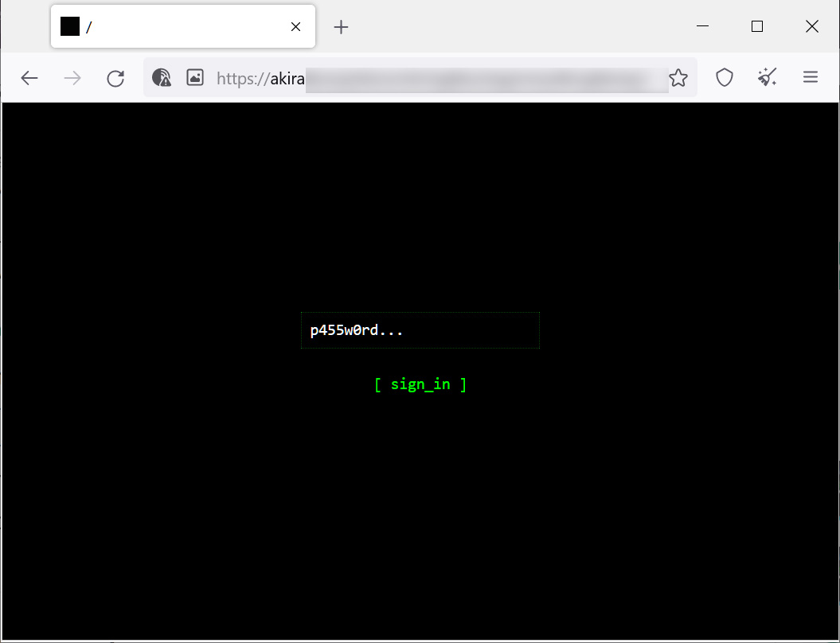840x643 pixels.
Task: Toggle the bookmark star for this page
Action: 678,77
